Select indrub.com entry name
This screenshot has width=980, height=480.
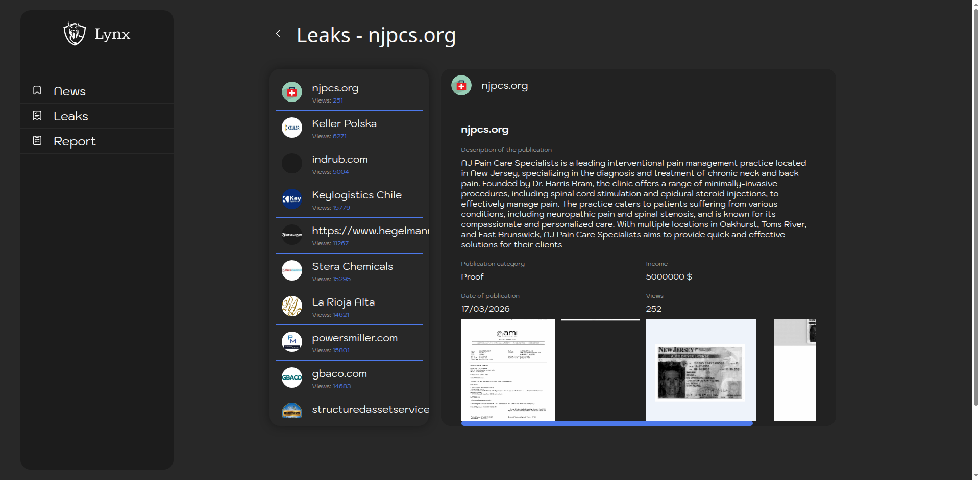click(340, 159)
